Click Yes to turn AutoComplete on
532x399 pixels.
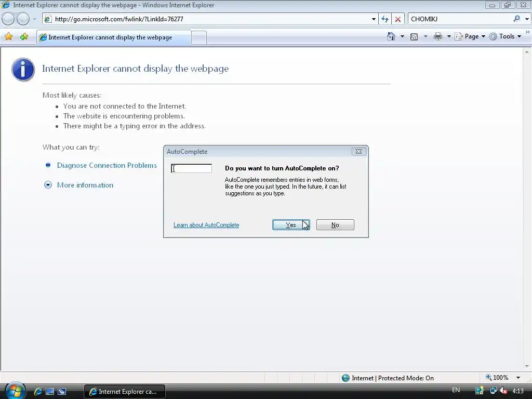[291, 224]
